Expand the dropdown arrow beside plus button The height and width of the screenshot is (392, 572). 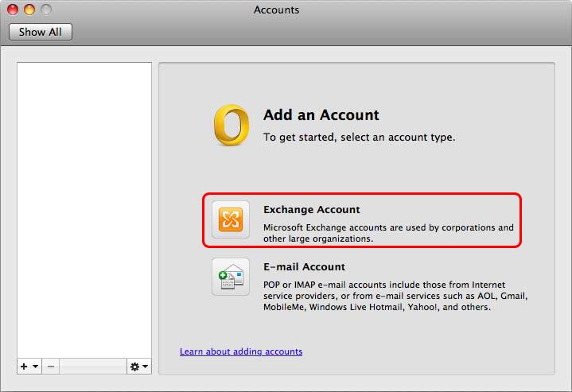[x=35, y=366]
